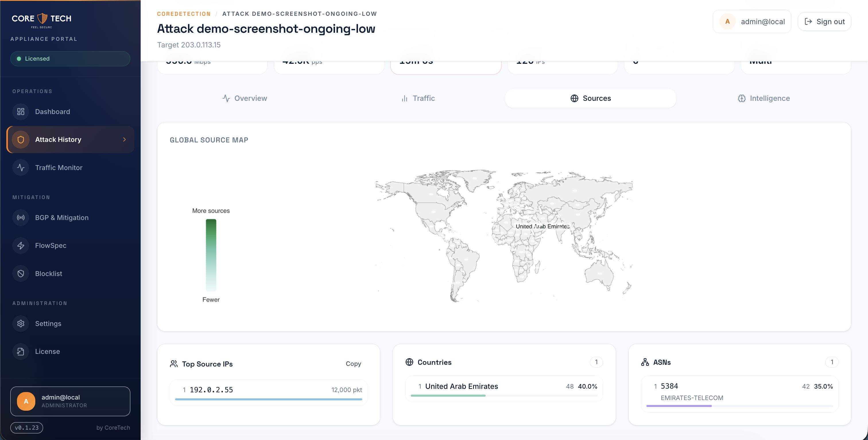Click the Intelligence tab brain icon

coord(741,98)
